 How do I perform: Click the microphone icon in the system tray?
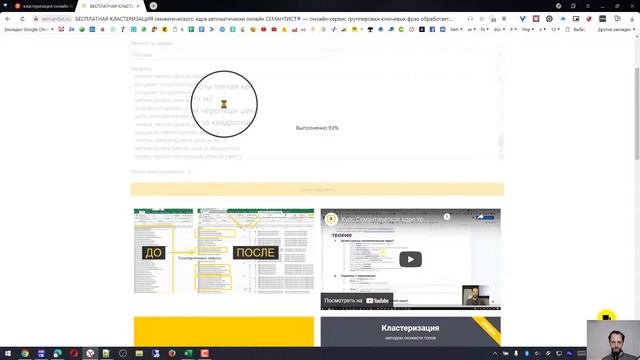point(516,353)
